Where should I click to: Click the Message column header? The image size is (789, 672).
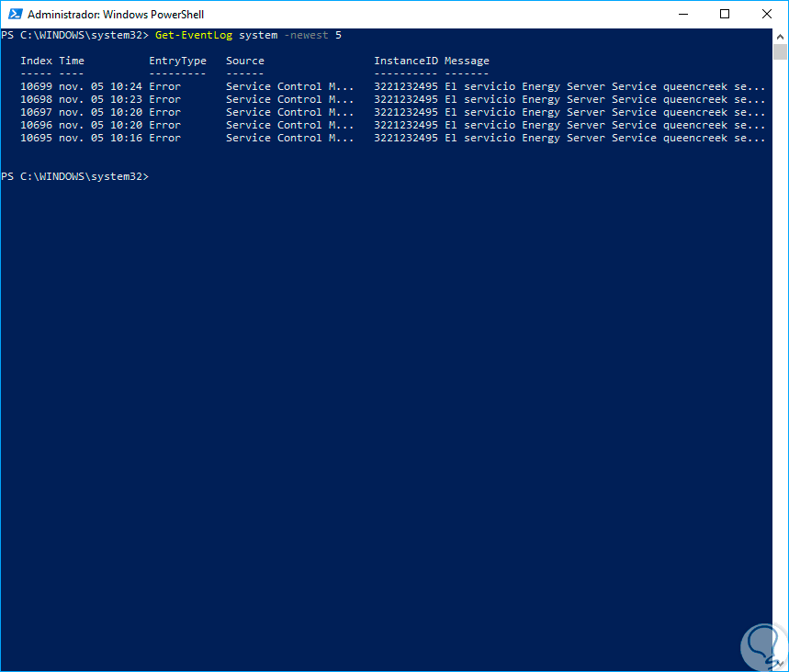[x=467, y=61]
